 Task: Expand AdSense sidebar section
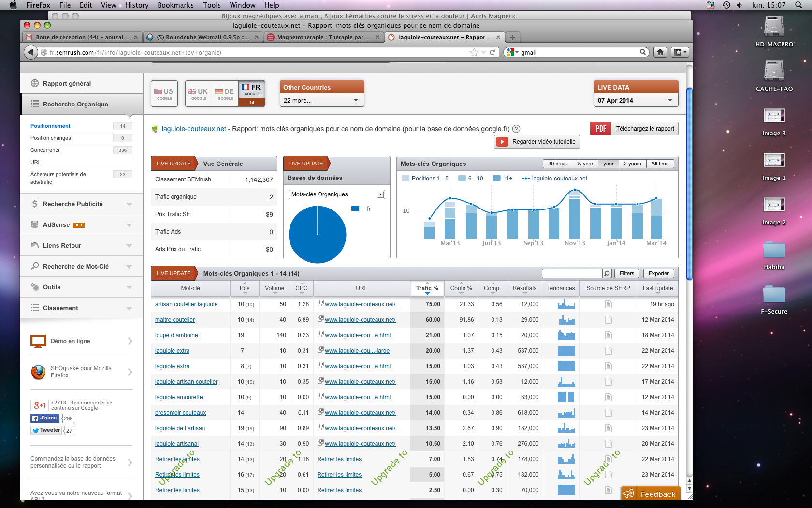81,224
